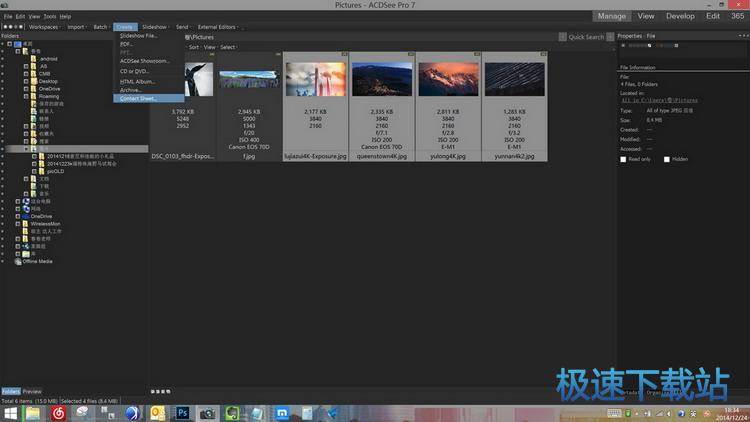This screenshot has height=422, width=750.
Task: Click the Quick Search magnifier button
Action: [x=610, y=37]
